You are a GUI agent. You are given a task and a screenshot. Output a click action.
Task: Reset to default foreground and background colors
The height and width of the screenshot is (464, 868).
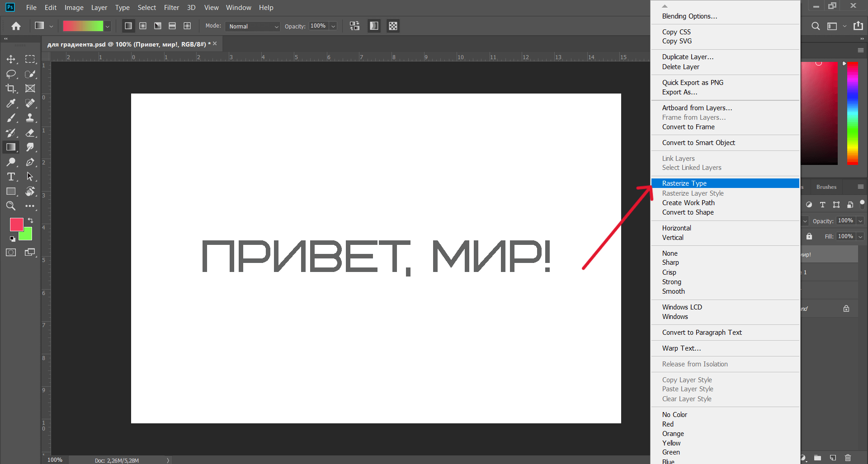[13, 239]
